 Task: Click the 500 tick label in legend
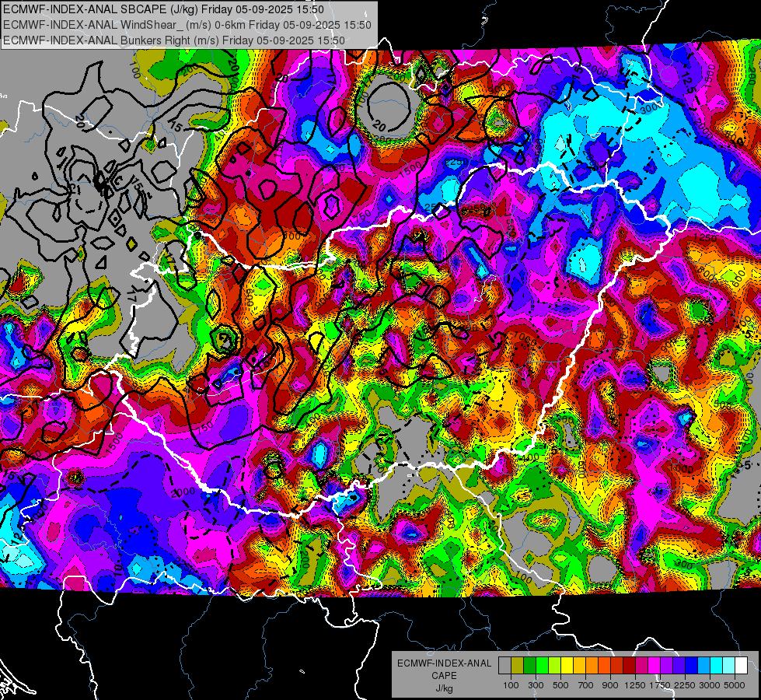(560, 685)
